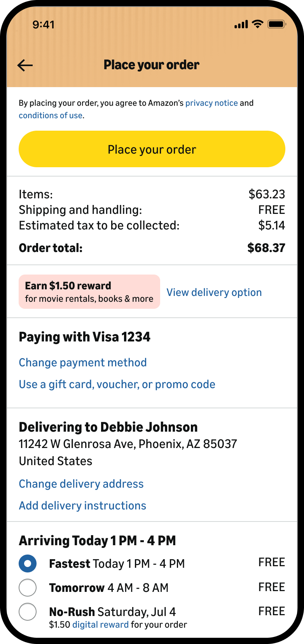Open the conditions of use link
Viewport: 304px width, 644px height.
51,115
